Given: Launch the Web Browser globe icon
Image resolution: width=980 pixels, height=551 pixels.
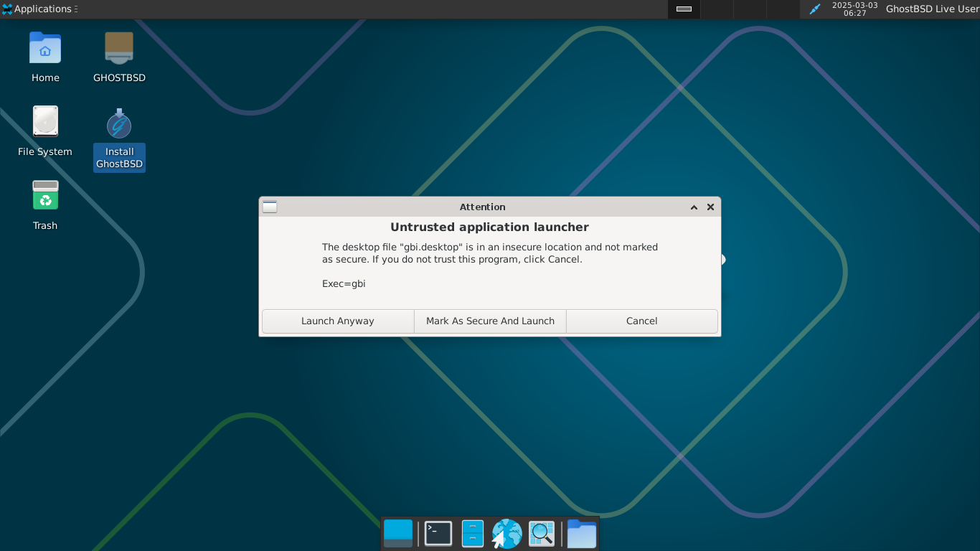Looking at the screenshot, I should [x=507, y=534].
